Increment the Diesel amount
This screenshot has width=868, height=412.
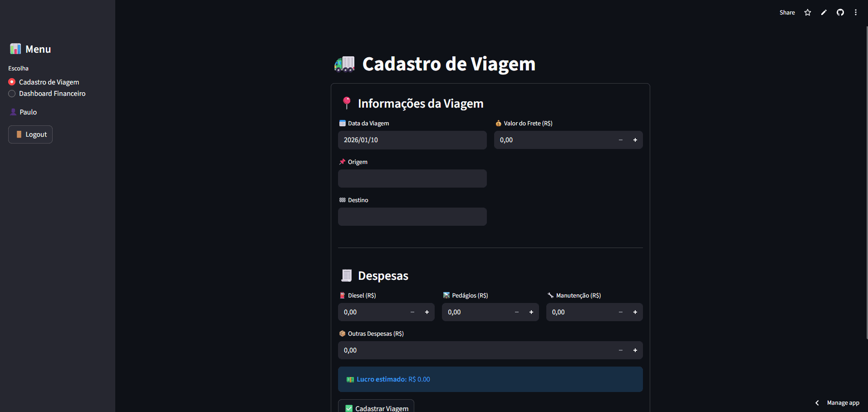click(427, 312)
